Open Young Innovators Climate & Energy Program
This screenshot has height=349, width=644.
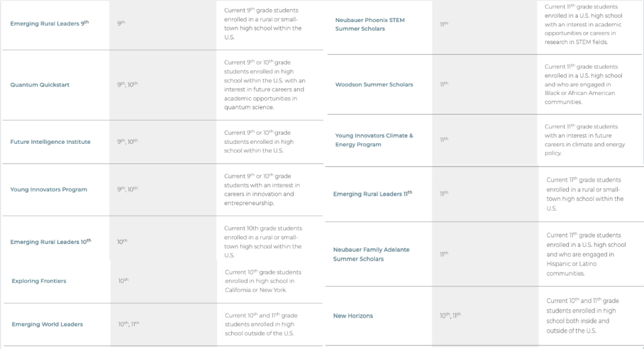click(374, 140)
